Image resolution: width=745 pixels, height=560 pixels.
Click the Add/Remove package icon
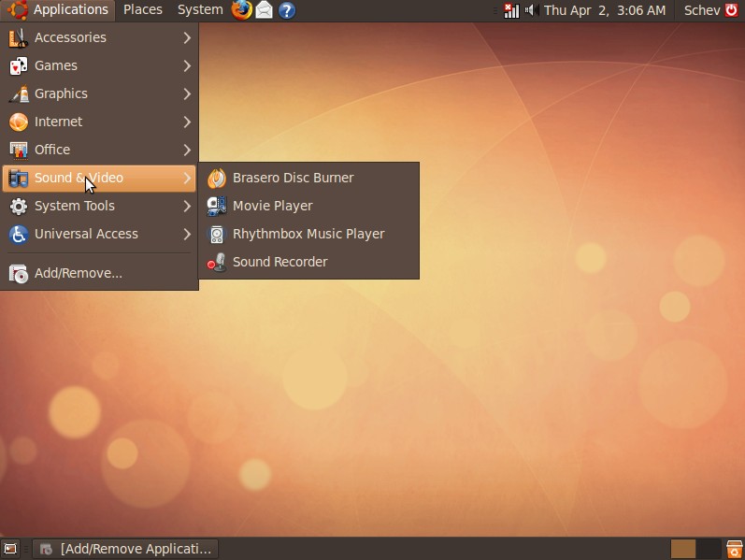click(x=19, y=273)
